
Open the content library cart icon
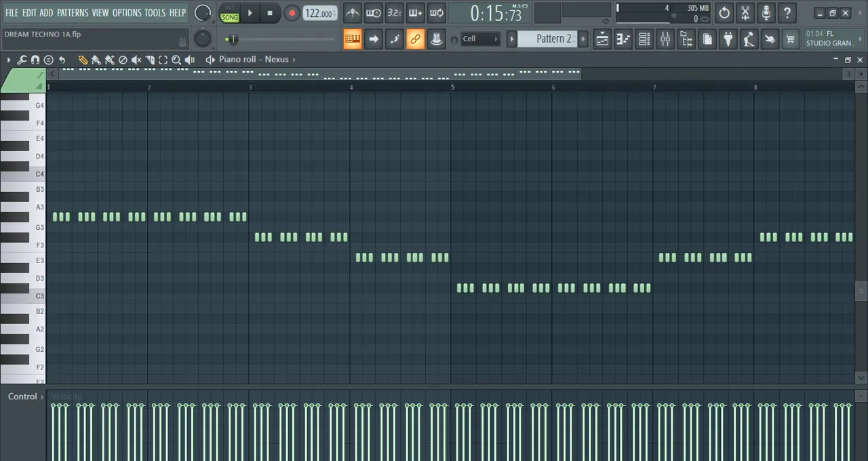(791, 39)
